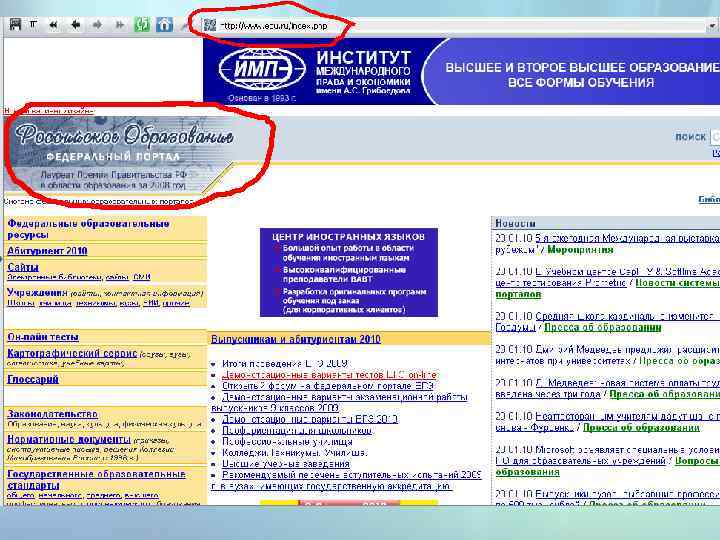The height and width of the screenshot is (540, 720).
Task: Click 'Итоги проведения ЕГЭ 2009' list item
Action: pos(285,364)
